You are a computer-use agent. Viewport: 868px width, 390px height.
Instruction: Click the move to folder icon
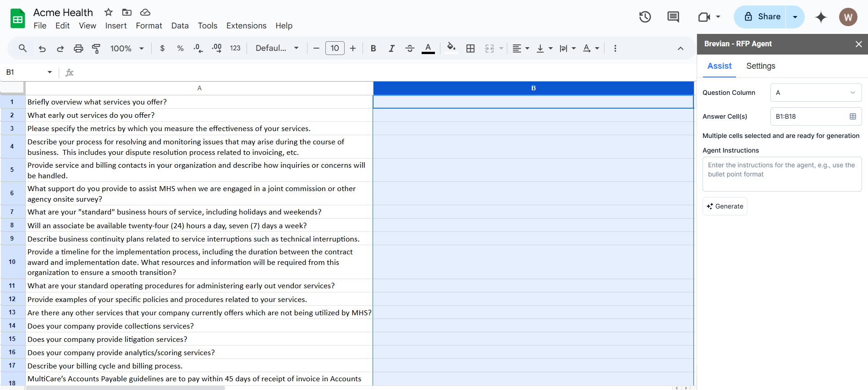127,12
